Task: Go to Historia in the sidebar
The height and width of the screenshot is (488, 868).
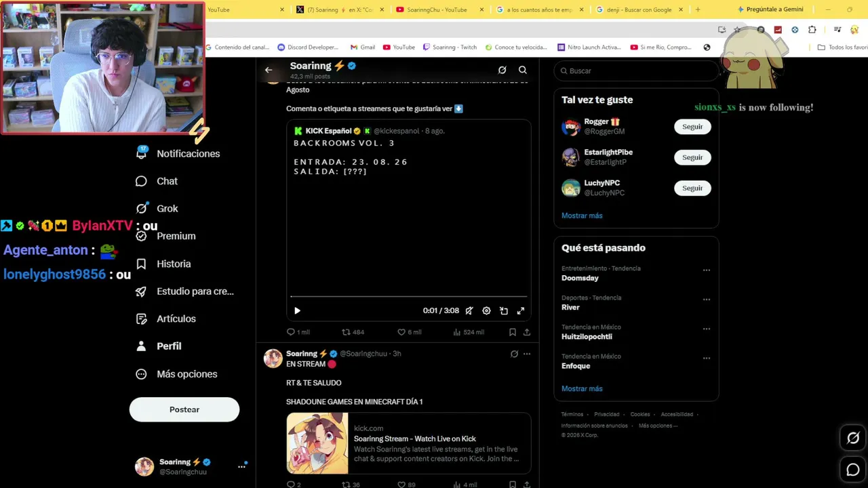Action: 163,264
